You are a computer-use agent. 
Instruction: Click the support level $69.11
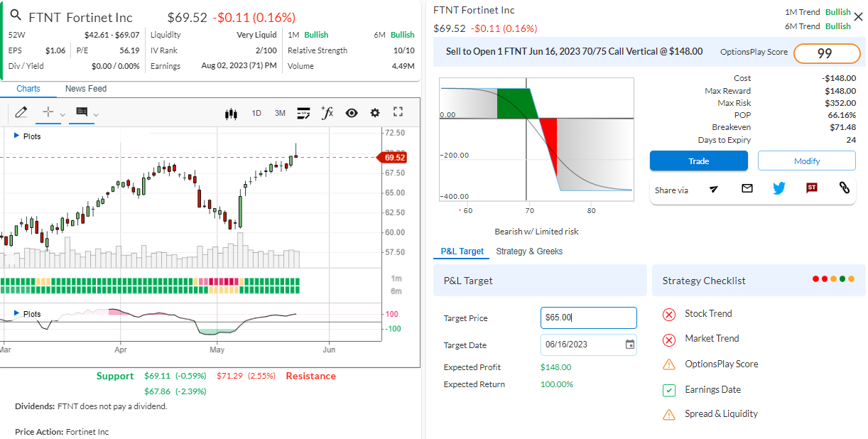click(x=157, y=376)
